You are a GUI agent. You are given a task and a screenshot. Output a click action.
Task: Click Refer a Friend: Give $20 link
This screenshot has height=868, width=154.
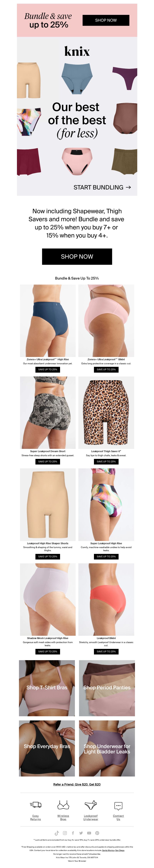coord(77,784)
